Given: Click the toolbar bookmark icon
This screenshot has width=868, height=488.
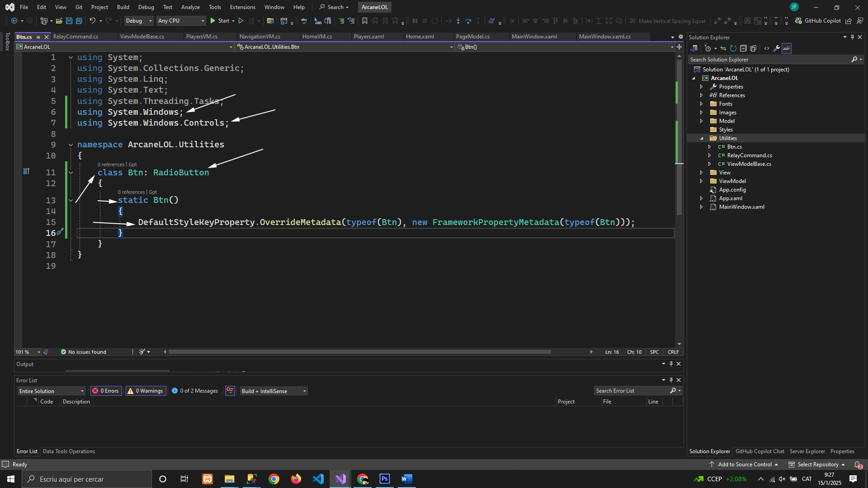Looking at the screenshot, I should (364, 21).
